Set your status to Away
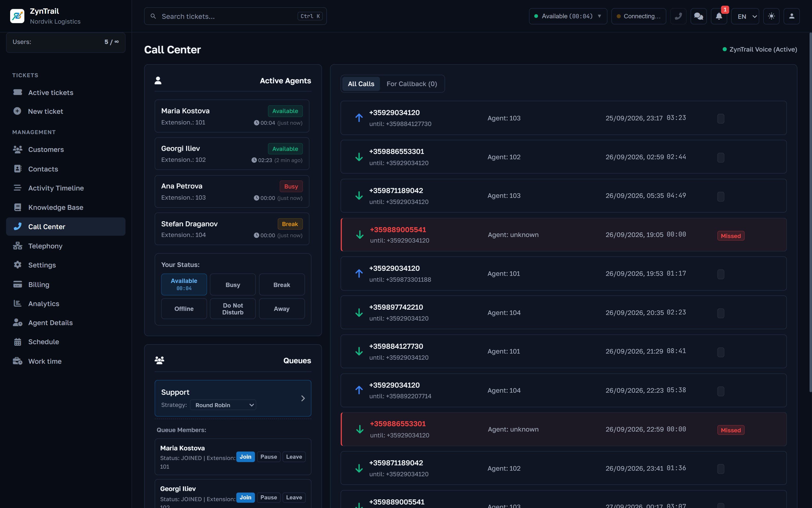 click(282, 308)
